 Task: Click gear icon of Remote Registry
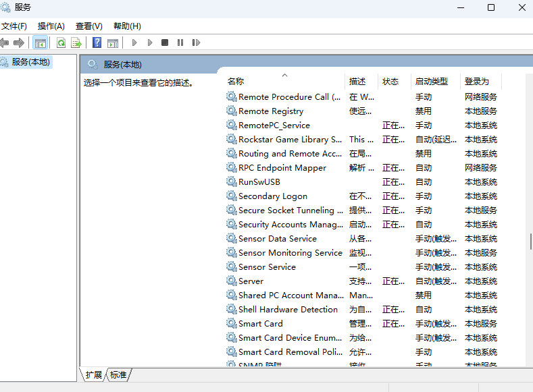pyautogui.click(x=232, y=111)
